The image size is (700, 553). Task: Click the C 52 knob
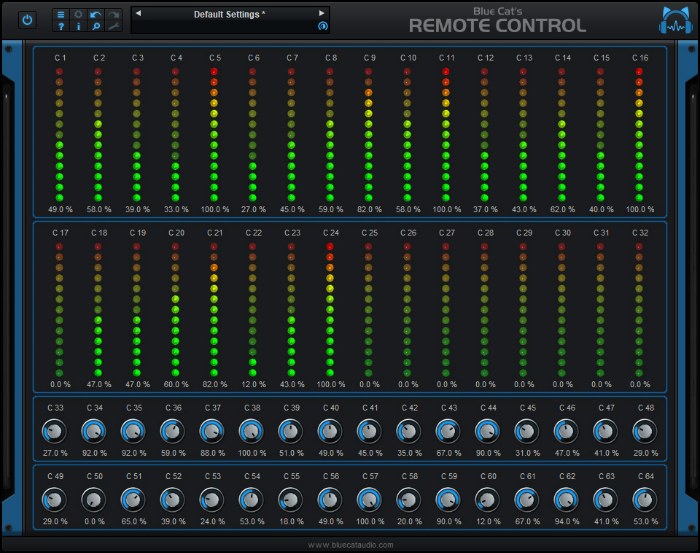click(x=172, y=500)
